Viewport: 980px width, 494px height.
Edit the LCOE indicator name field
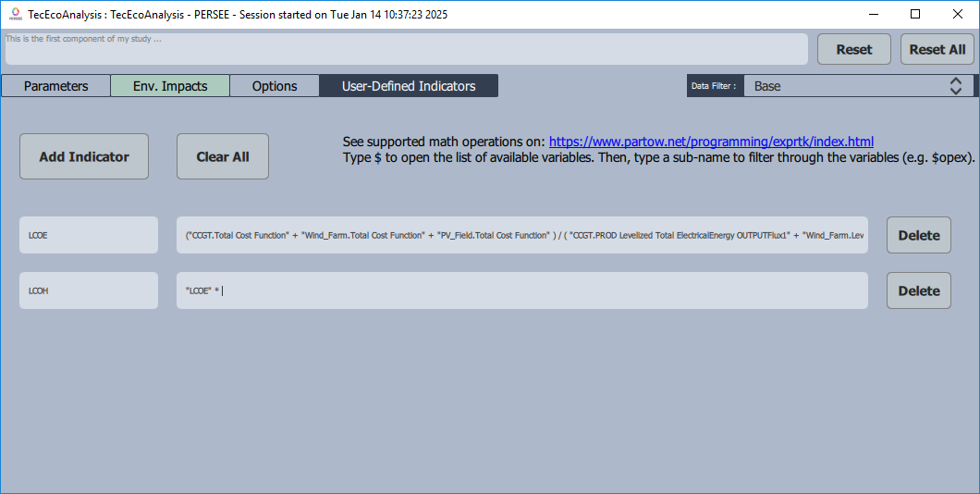[x=89, y=235]
